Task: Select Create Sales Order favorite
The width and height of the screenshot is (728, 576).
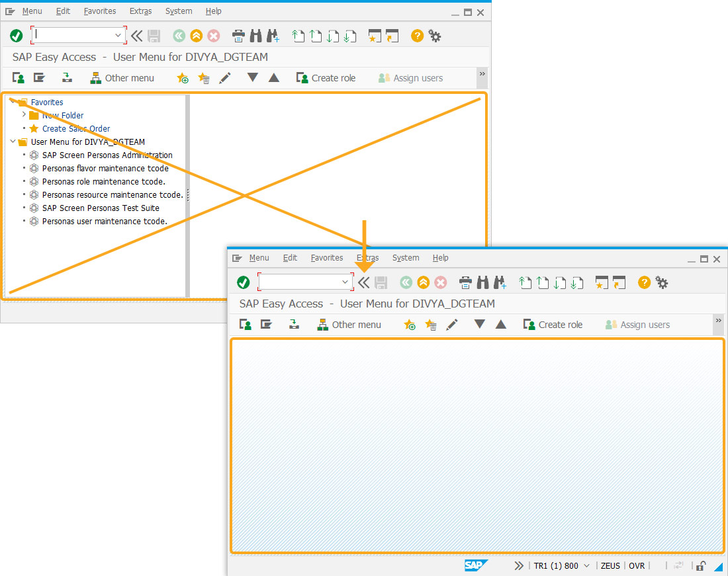Action: click(x=76, y=128)
